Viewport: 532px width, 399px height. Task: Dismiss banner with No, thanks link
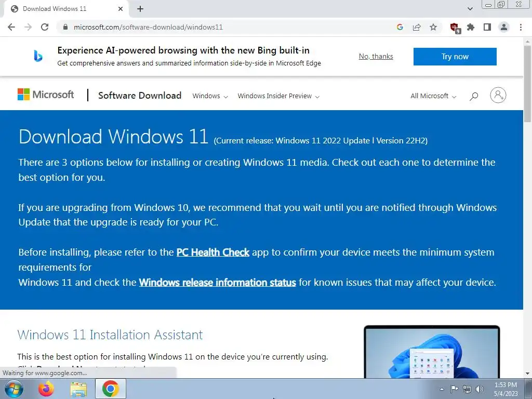pyautogui.click(x=376, y=56)
